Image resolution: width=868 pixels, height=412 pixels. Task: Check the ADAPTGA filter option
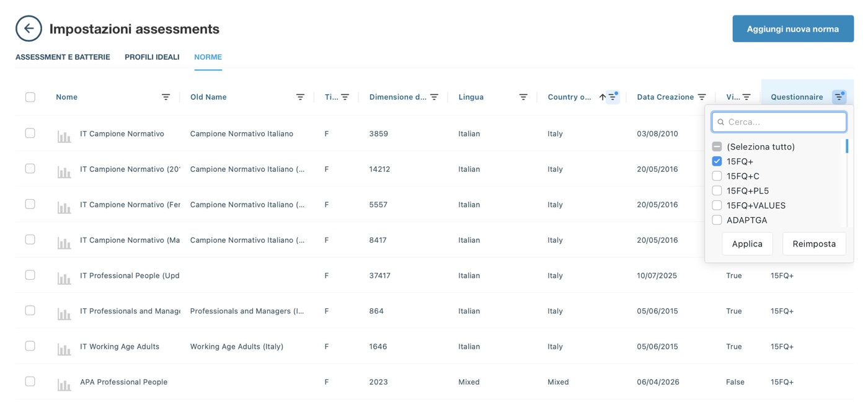coord(717,220)
